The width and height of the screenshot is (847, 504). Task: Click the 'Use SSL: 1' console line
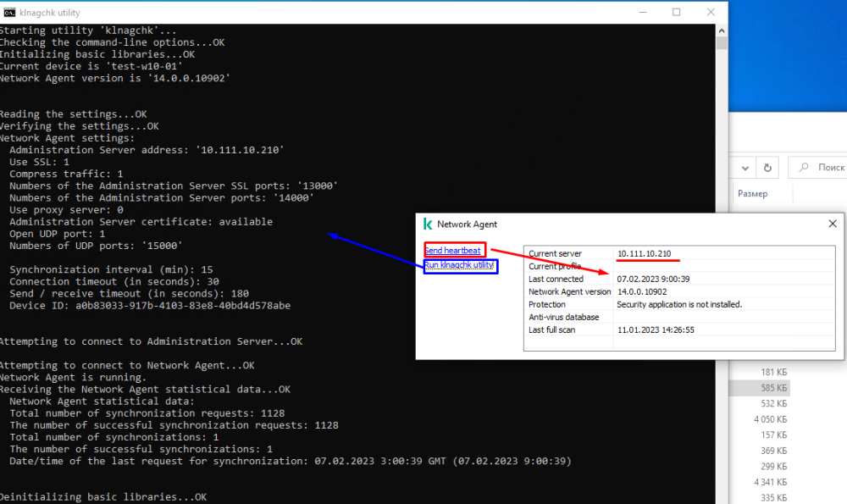pos(39,162)
